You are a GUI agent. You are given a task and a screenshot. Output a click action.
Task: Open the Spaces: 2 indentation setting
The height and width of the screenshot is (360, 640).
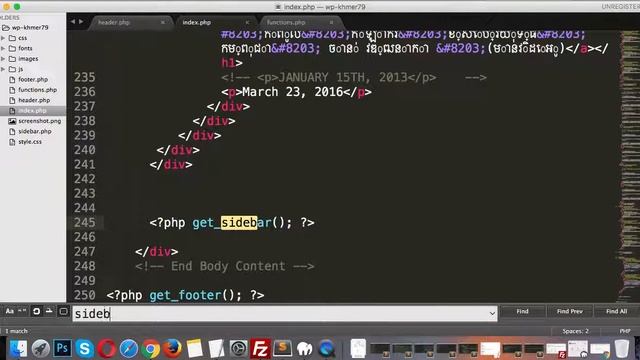(576, 331)
